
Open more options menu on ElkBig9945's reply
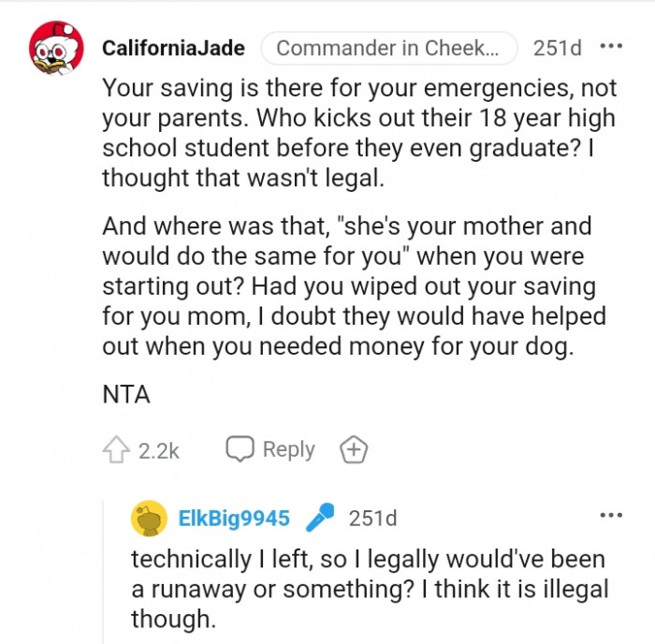[611, 515]
